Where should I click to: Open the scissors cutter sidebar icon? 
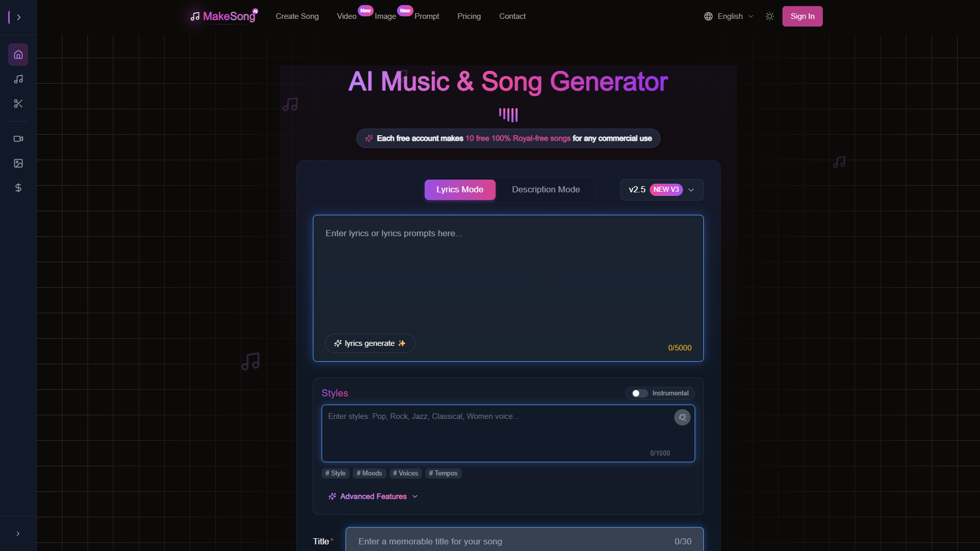[x=18, y=104]
